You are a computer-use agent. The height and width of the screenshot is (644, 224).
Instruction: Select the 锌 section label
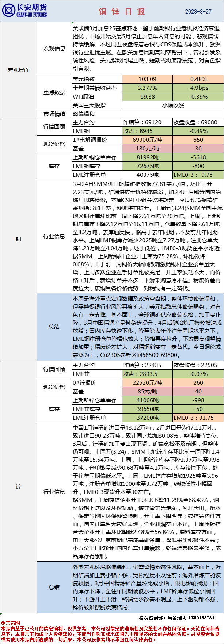point(18,487)
